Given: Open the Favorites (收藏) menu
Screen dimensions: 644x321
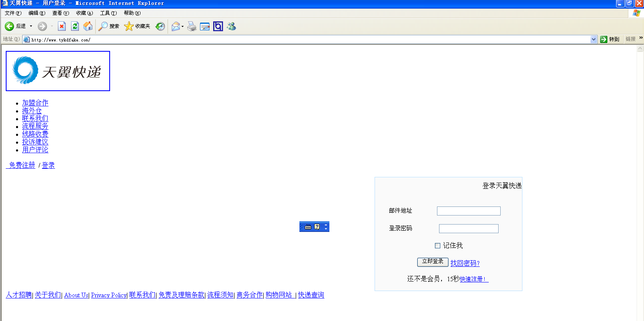Looking at the screenshot, I should (85, 13).
